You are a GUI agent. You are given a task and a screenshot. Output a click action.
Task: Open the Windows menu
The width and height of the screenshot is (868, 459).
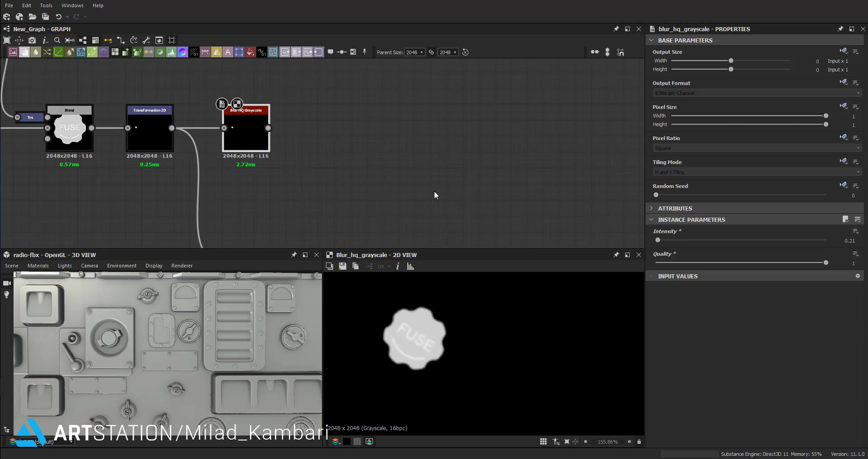click(x=72, y=5)
